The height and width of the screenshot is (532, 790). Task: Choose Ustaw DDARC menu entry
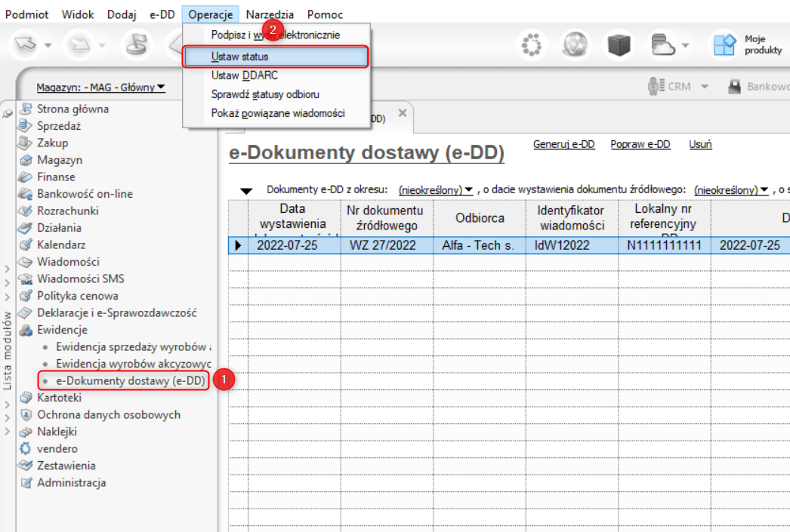click(x=276, y=75)
